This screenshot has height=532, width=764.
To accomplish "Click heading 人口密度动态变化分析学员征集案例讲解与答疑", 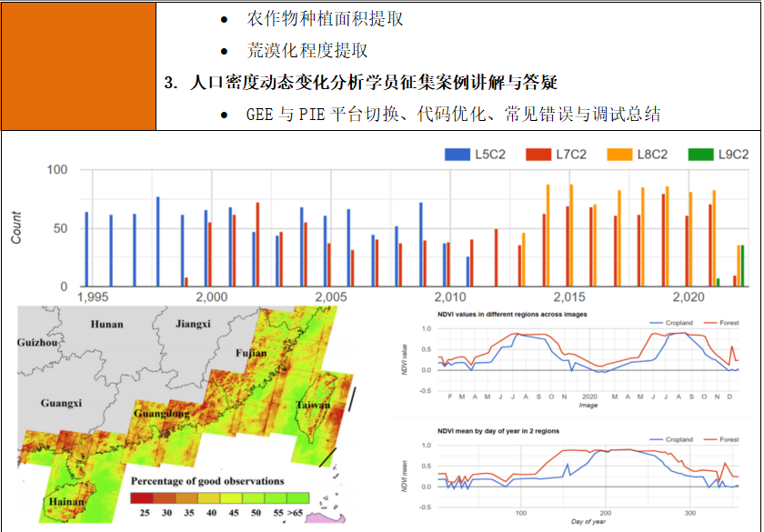I will [x=373, y=83].
